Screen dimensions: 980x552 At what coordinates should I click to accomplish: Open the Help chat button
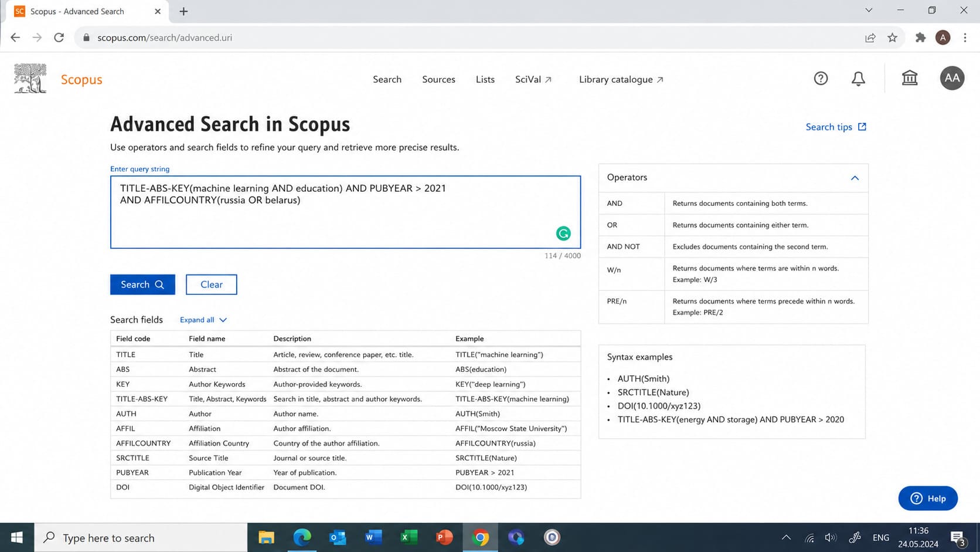coord(928,498)
